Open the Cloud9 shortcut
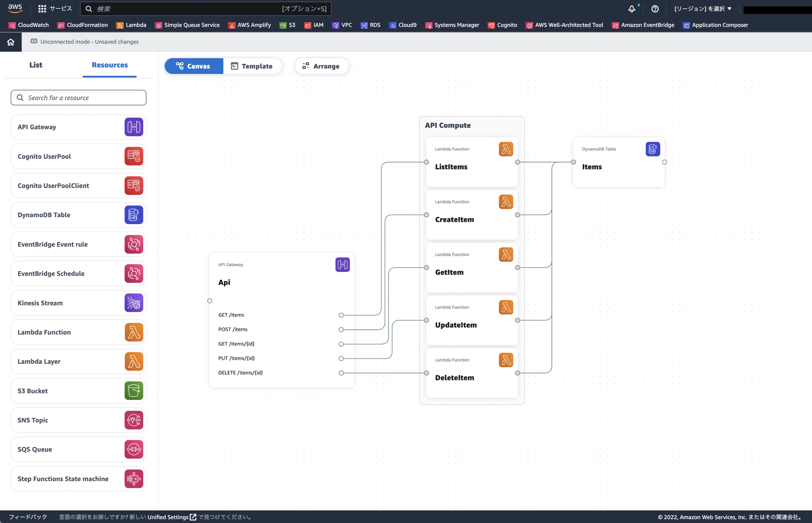Viewport: 812px width, 523px height. pos(403,25)
